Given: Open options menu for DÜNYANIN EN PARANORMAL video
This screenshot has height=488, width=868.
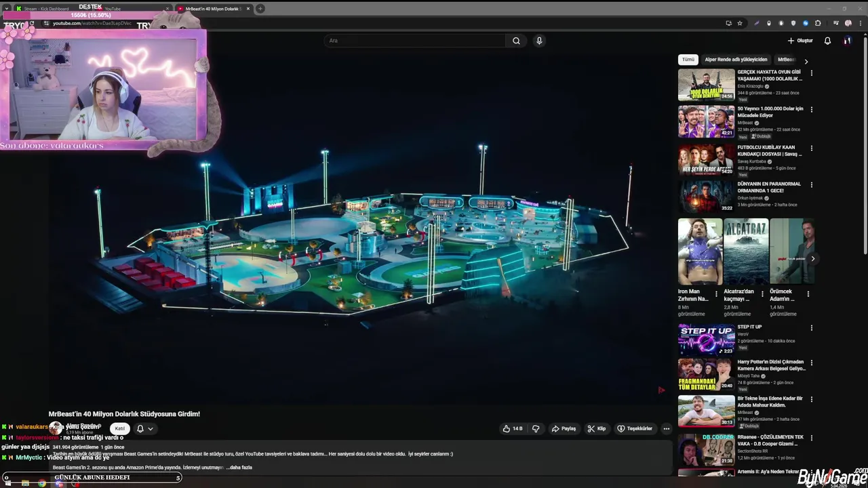Looking at the screenshot, I should point(811,184).
